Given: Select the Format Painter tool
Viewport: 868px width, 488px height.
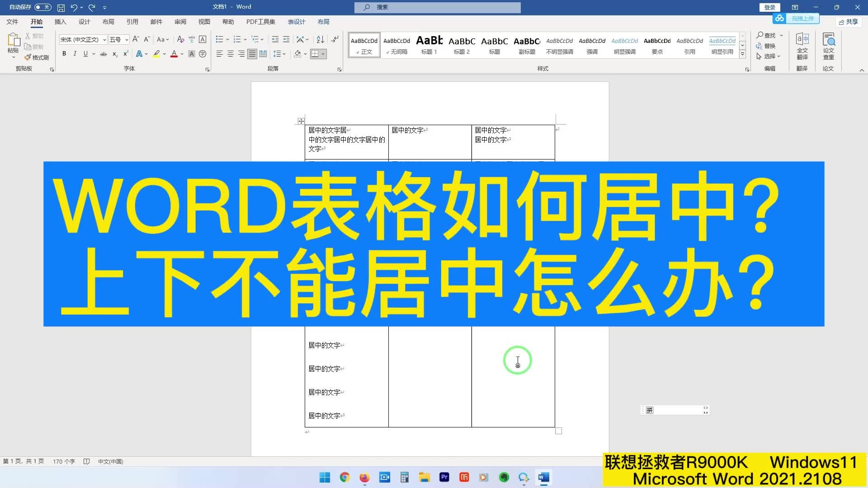Looking at the screenshot, I should click(36, 57).
